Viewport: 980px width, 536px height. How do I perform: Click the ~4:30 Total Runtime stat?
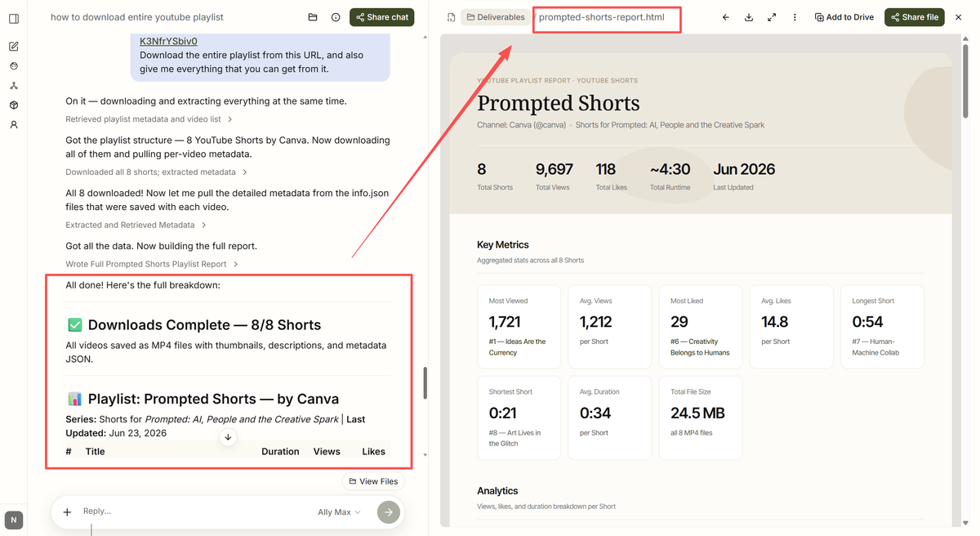pos(670,176)
